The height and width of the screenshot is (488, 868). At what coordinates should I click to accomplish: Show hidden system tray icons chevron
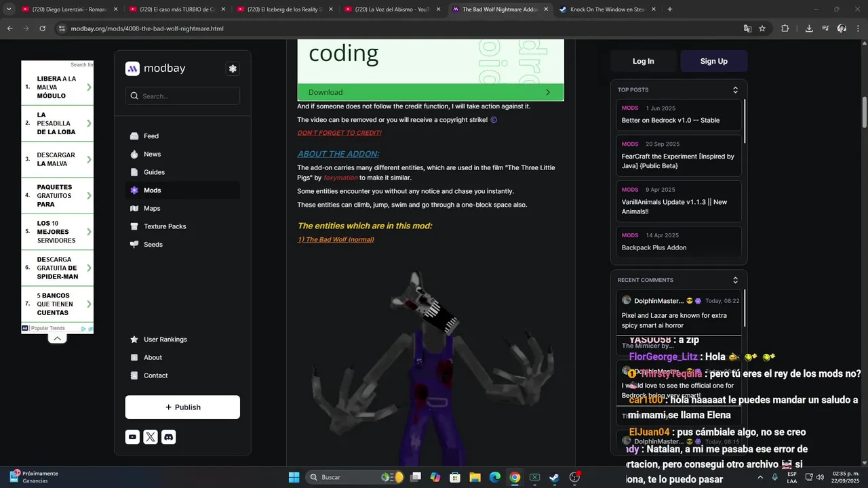(x=760, y=477)
